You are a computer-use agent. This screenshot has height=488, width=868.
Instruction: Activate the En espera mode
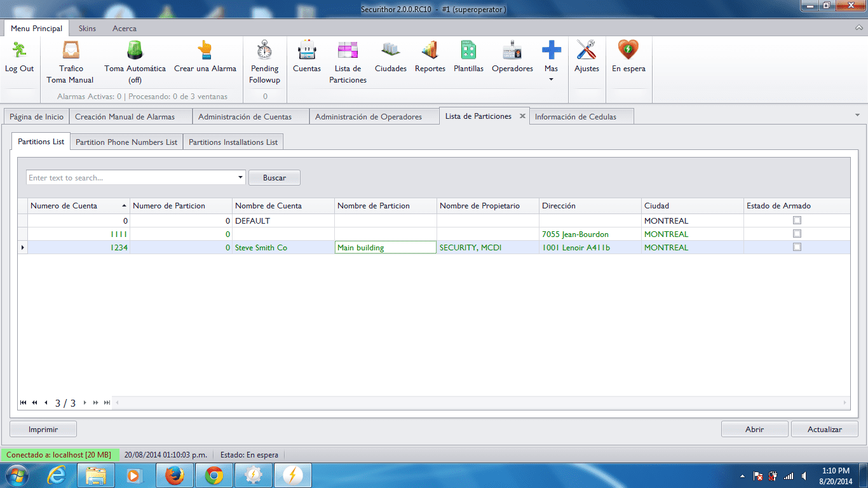[x=628, y=60]
